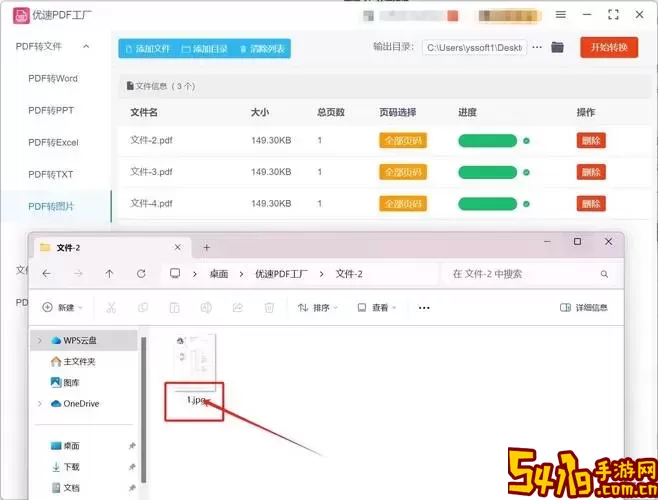Expand WPS云盘 in the navigation pane
Viewport: 658px width, 500px height.
coord(40,340)
